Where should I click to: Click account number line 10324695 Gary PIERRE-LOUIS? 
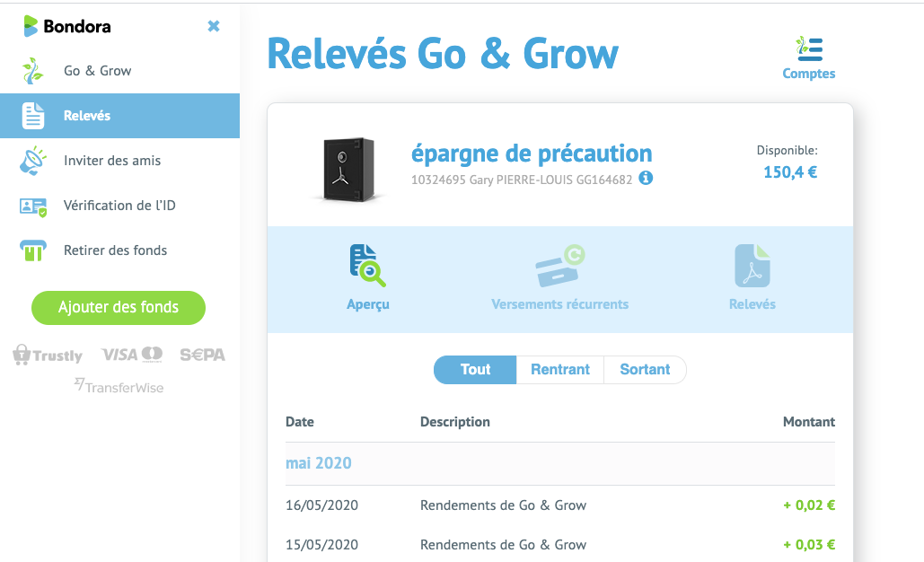pyautogui.click(x=522, y=180)
